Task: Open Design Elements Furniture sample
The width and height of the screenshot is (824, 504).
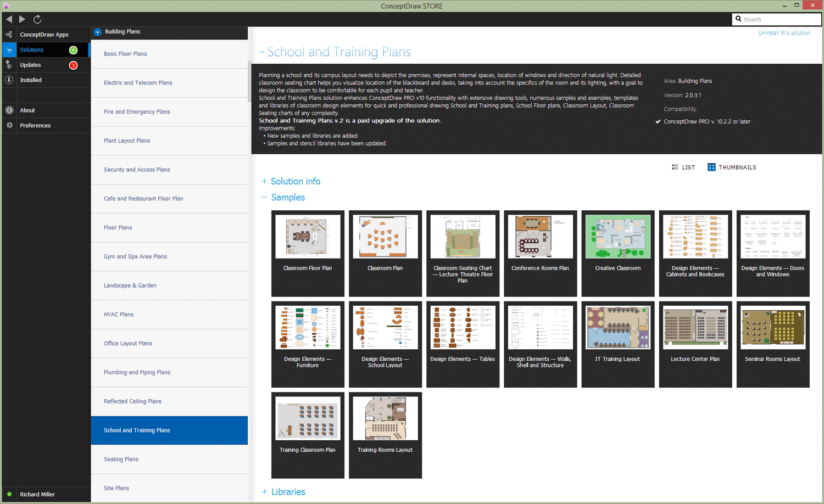Action: 308,344
